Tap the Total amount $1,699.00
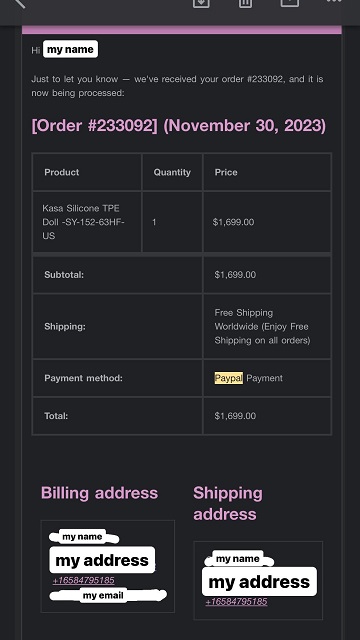 pyautogui.click(x=235, y=416)
